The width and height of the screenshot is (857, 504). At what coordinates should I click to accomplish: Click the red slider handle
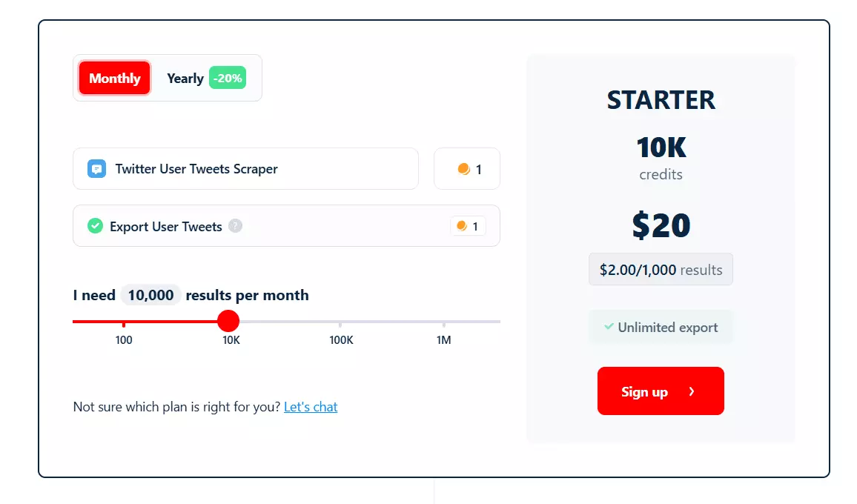click(228, 320)
